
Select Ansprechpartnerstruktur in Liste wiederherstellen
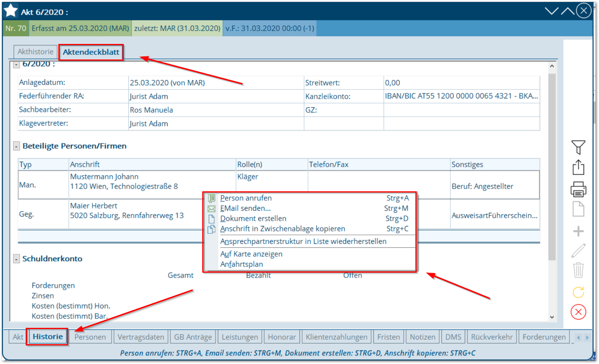tap(310, 241)
